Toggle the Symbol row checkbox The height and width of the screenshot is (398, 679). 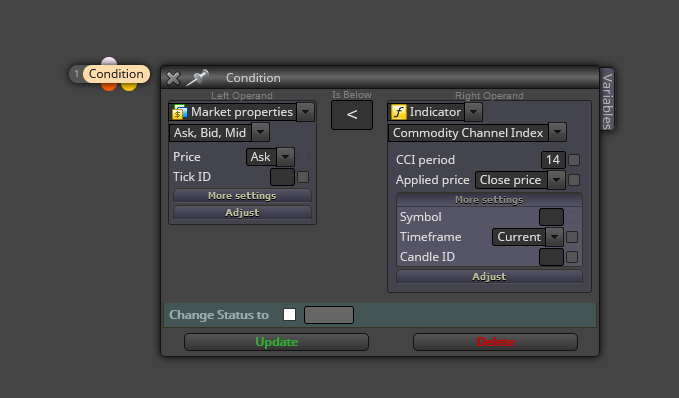point(572,217)
